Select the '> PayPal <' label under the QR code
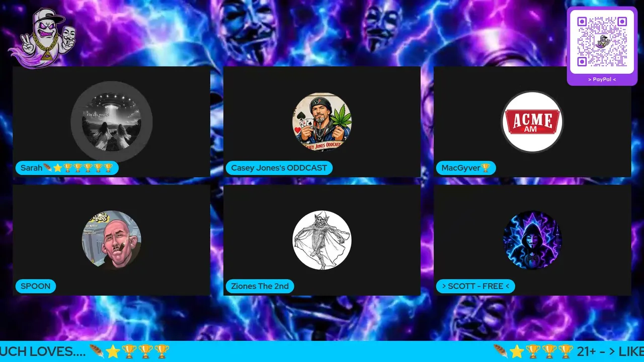The width and height of the screenshot is (644, 362). tap(602, 79)
